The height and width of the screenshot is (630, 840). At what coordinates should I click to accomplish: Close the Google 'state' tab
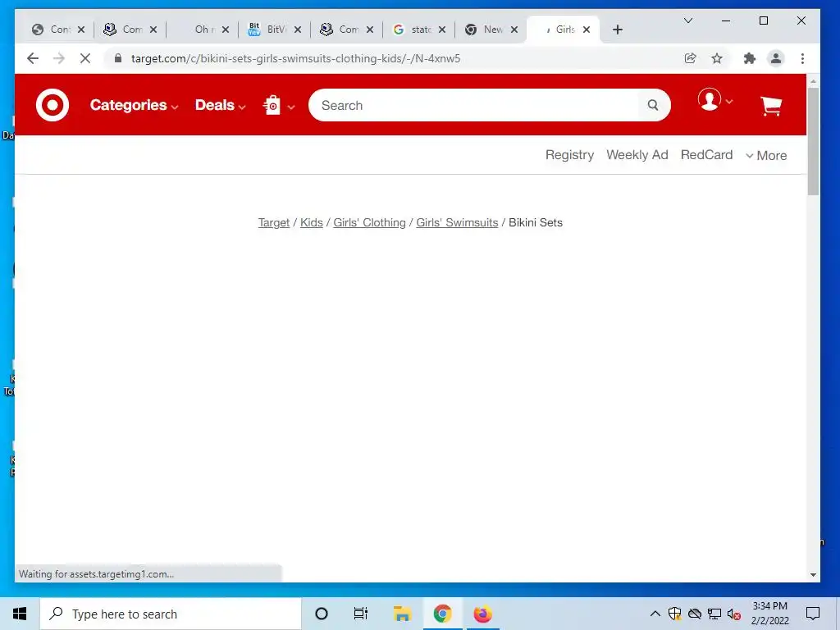[x=442, y=30]
